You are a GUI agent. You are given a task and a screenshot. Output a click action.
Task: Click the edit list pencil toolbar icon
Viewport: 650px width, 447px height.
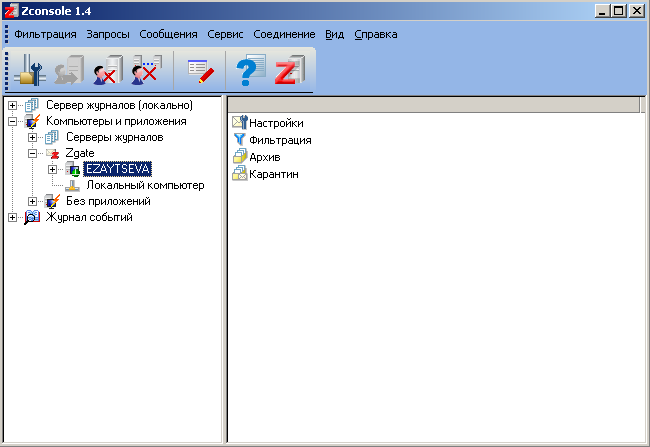(x=201, y=71)
